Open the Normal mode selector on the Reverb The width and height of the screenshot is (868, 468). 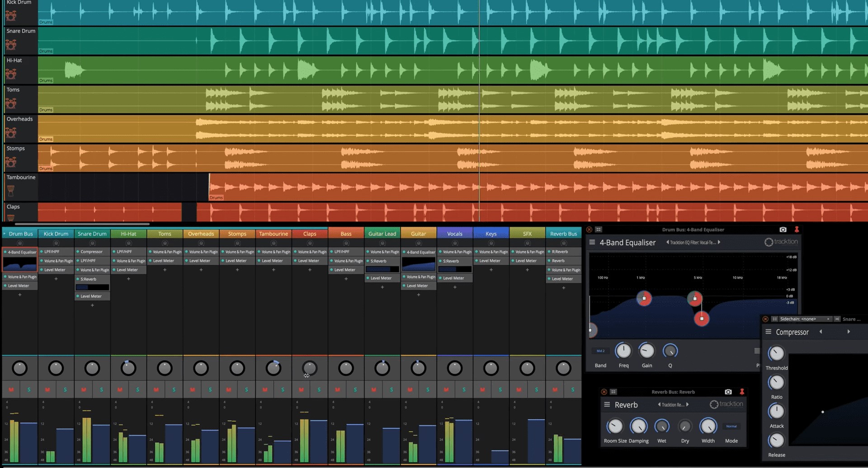tap(731, 426)
